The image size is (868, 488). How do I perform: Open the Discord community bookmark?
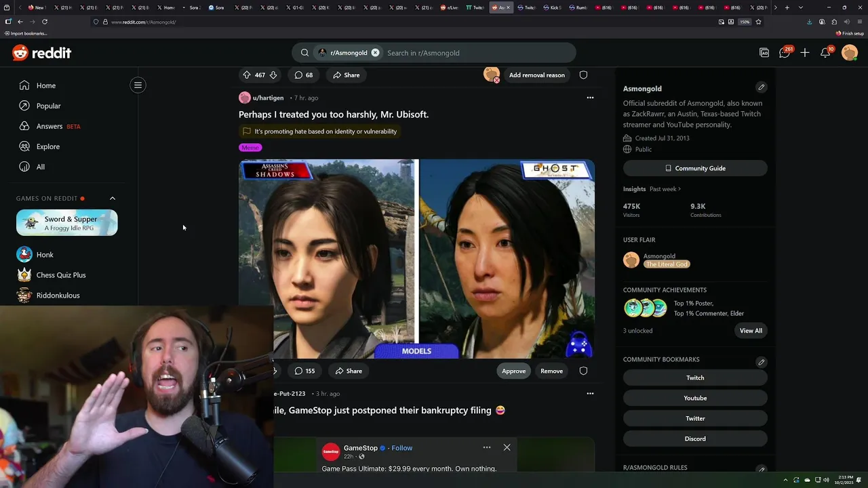(x=695, y=439)
